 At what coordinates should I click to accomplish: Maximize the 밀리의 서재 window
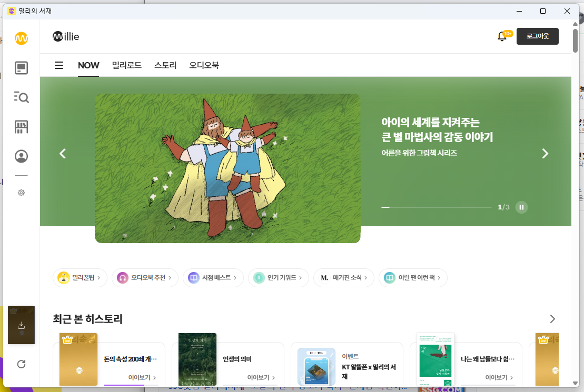[542, 11]
